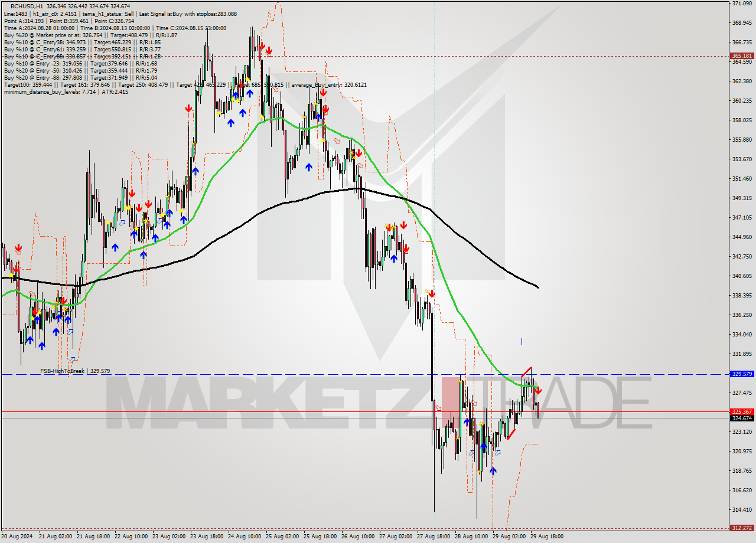Click the '25 Aug 02:00' time axis label
756x543 pixels.
[x=282, y=537]
